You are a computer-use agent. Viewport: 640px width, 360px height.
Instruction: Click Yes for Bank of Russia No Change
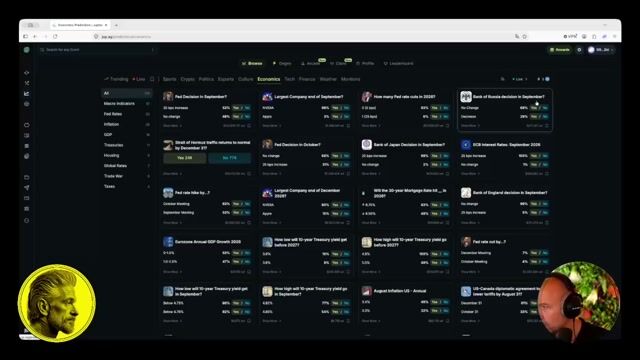click(533, 108)
